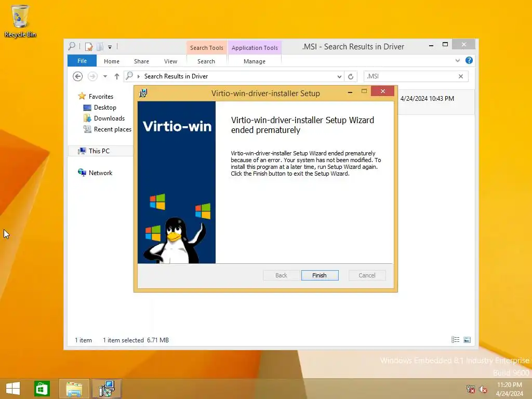The width and height of the screenshot is (532, 399).
Task: Open Explorer Help question mark icon
Action: coord(469,60)
